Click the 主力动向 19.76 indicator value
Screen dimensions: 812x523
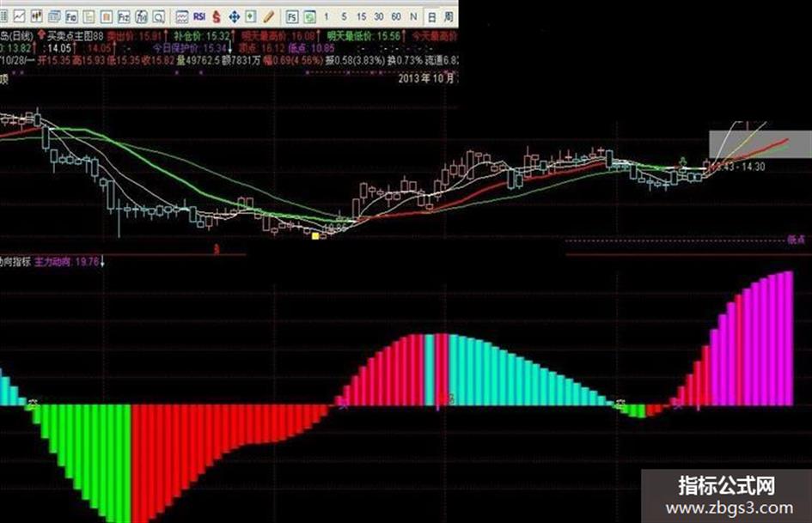point(67,262)
